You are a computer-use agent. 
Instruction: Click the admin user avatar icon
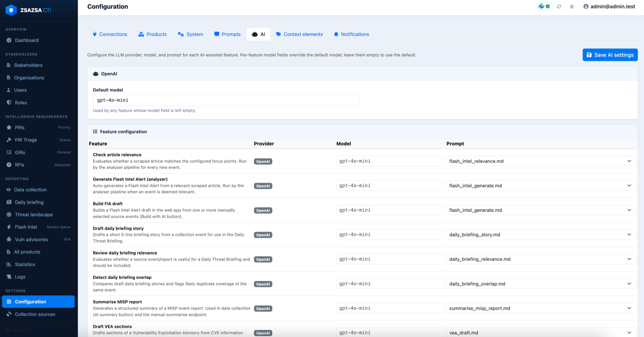point(586,6)
